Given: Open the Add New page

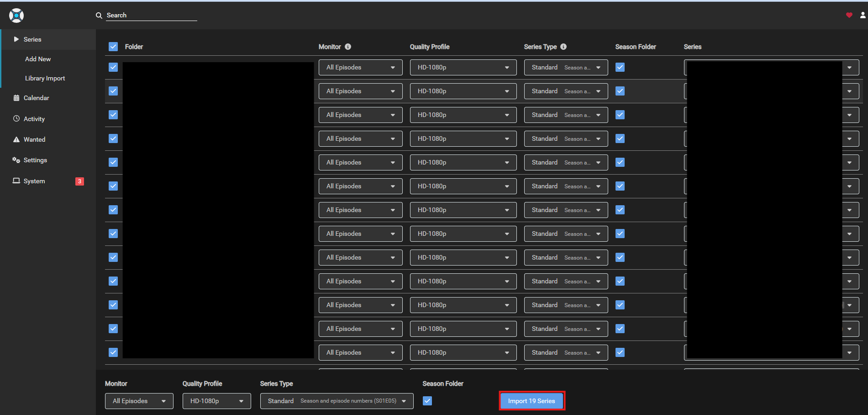Looking at the screenshot, I should [38, 59].
